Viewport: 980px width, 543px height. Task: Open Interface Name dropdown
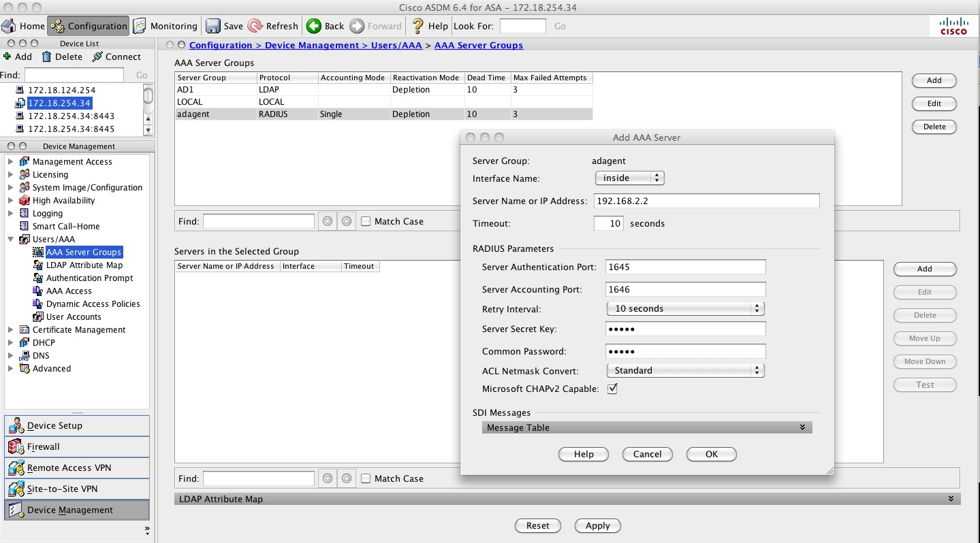(x=629, y=178)
